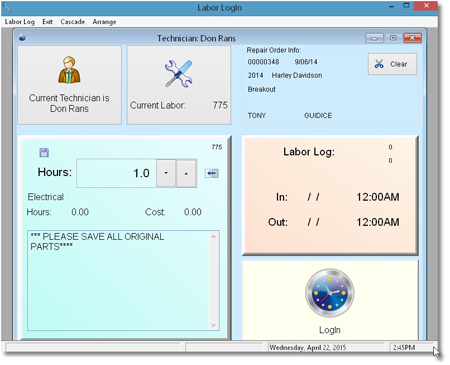
Task: Click the blue back arrow icon
Action: tap(211, 173)
